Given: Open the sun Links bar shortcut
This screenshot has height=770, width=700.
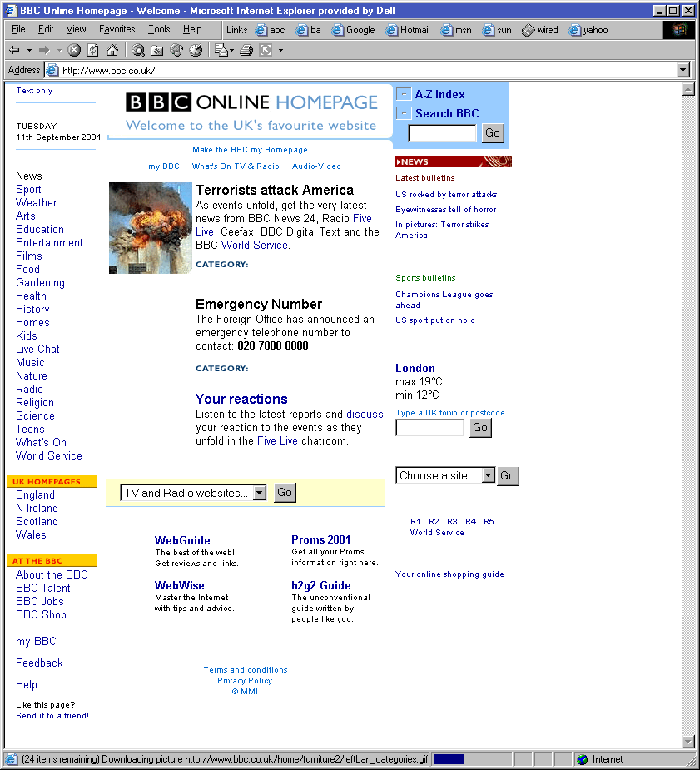Looking at the screenshot, I should point(497,30).
